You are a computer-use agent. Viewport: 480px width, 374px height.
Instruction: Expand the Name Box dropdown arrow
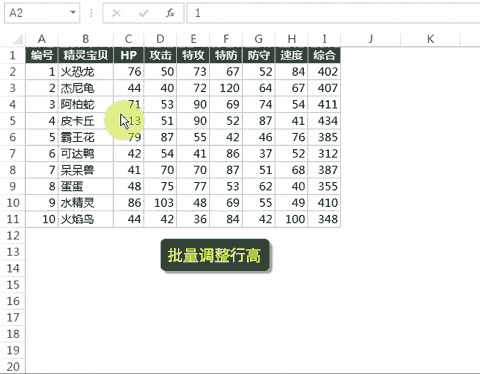[x=73, y=13]
